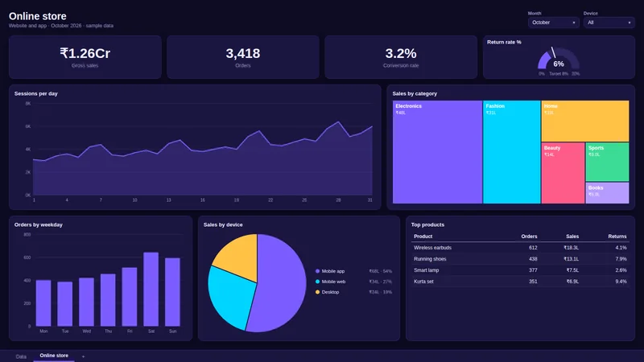Select the Sports treemap tile
Viewport: 644px width, 362px height.
pos(608,162)
